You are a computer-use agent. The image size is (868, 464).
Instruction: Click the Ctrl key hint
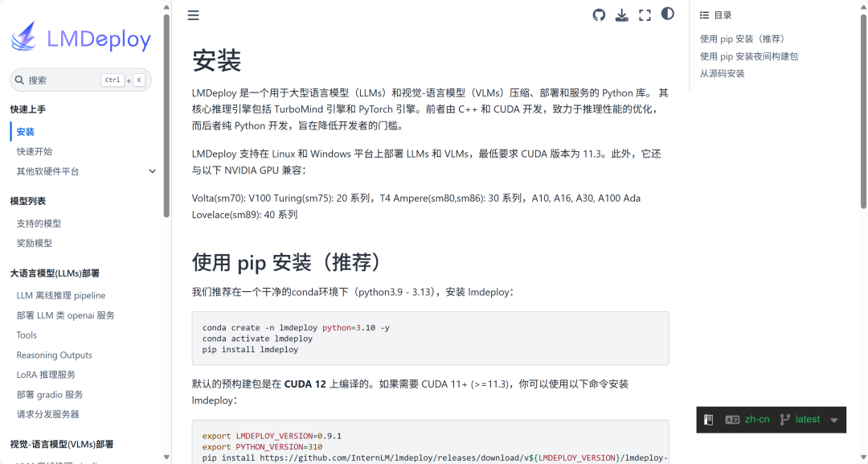tap(113, 80)
